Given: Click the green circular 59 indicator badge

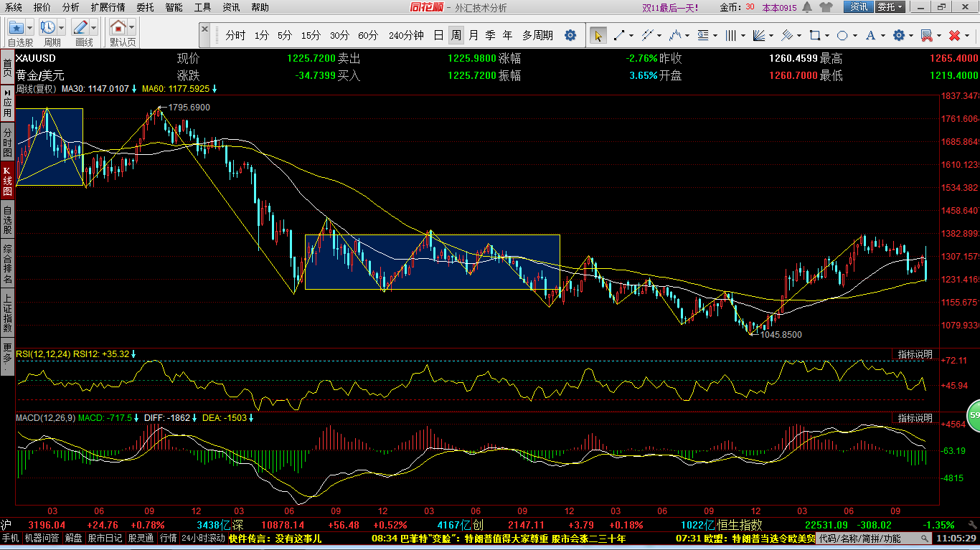Looking at the screenshot, I should coord(974,415).
